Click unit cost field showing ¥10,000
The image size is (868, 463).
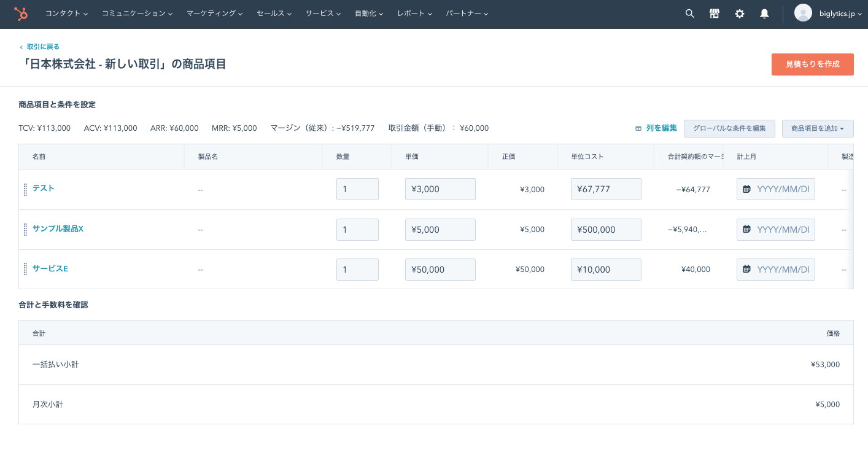(606, 270)
